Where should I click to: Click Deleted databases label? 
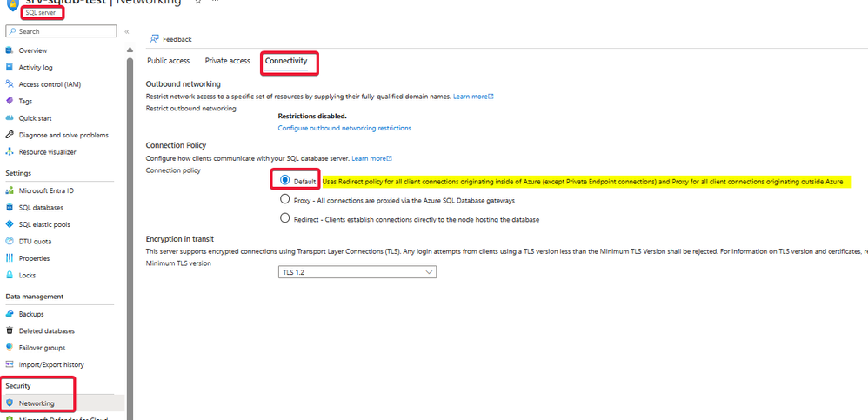click(46, 331)
